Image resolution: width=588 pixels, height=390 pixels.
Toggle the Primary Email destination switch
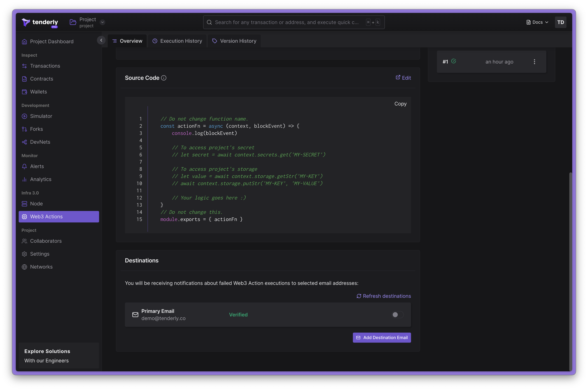point(397,315)
